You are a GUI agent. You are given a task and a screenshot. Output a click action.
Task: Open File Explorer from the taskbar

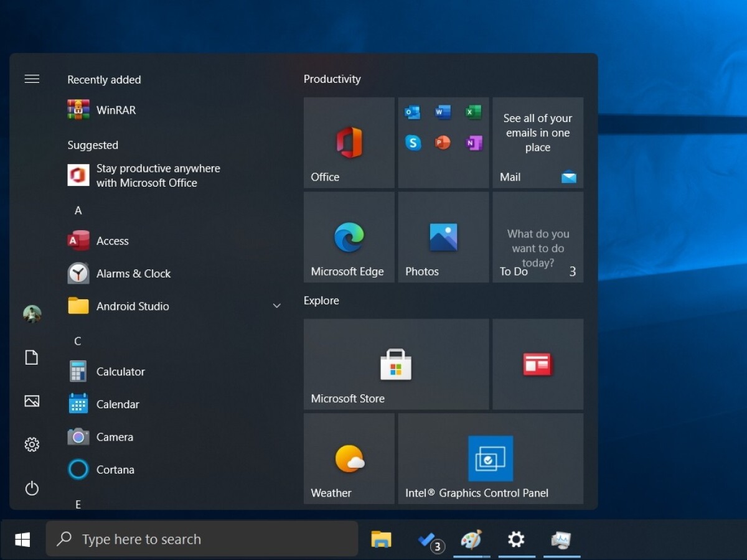381,539
